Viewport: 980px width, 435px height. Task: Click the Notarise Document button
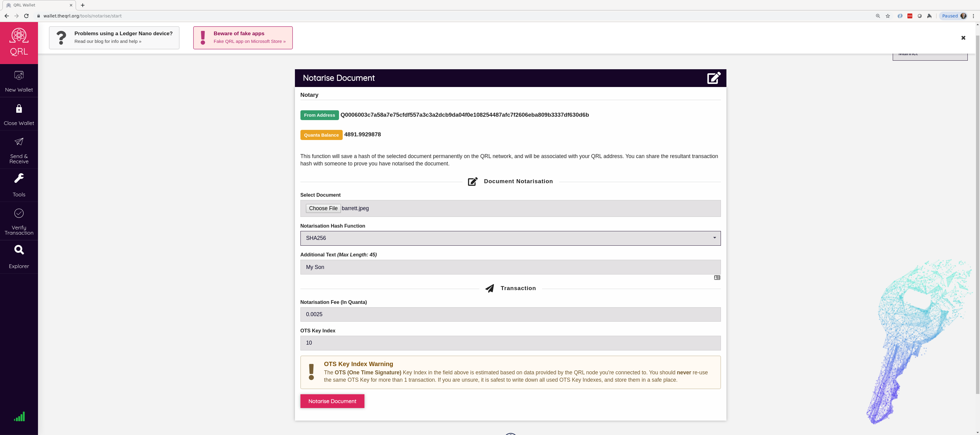click(332, 401)
